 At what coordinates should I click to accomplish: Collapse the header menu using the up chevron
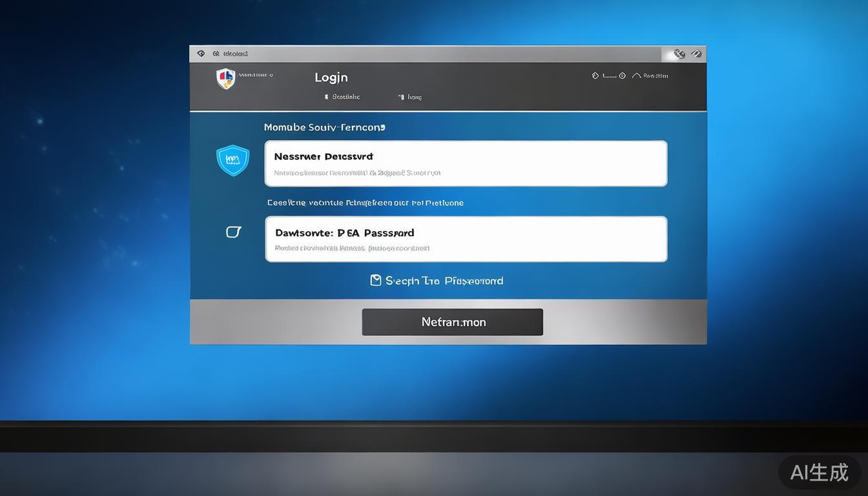point(636,76)
